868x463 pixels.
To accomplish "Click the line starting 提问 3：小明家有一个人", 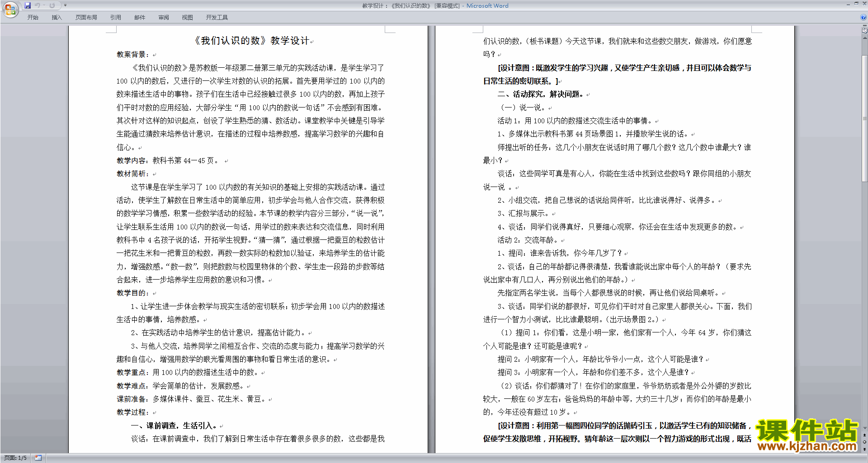I will coord(593,373).
